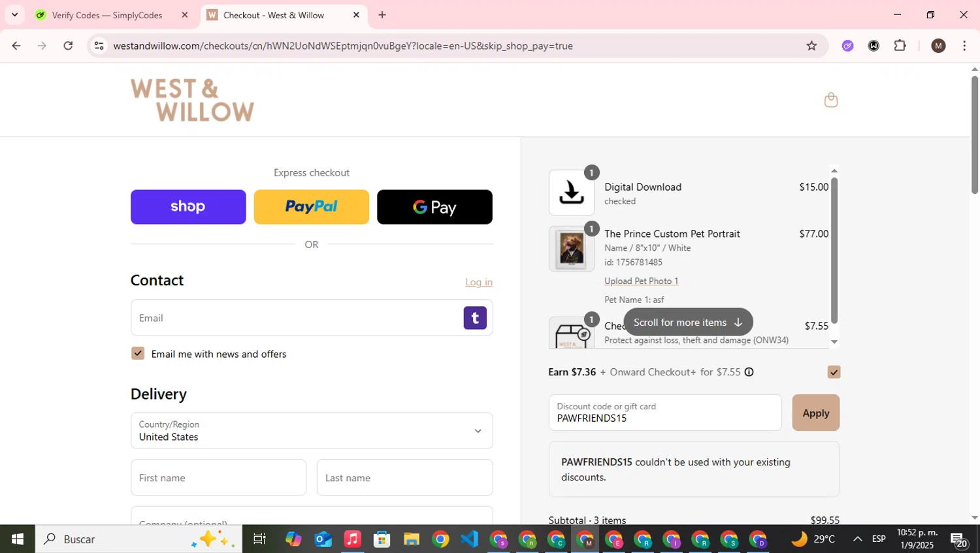
Task: Open the Chrome profile M avatar
Action: pos(938,46)
